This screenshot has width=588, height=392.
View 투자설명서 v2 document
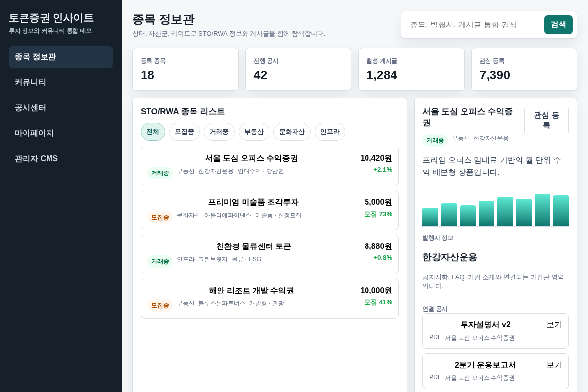pos(495,331)
